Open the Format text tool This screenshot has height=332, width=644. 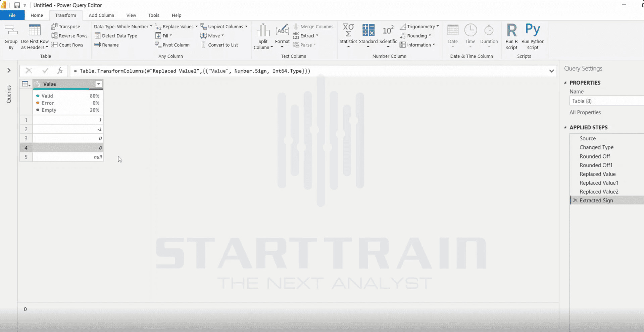[282, 36]
